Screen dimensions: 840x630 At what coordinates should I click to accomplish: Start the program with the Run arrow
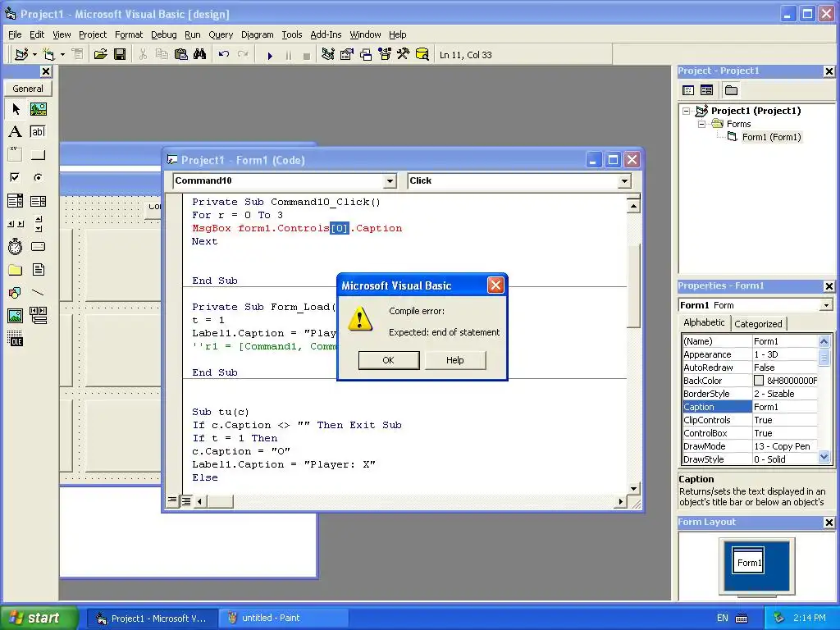tap(270, 55)
